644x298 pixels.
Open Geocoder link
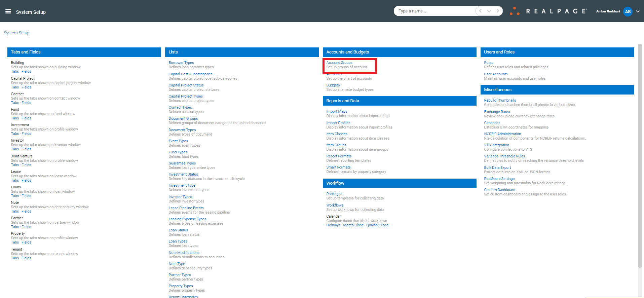point(492,123)
